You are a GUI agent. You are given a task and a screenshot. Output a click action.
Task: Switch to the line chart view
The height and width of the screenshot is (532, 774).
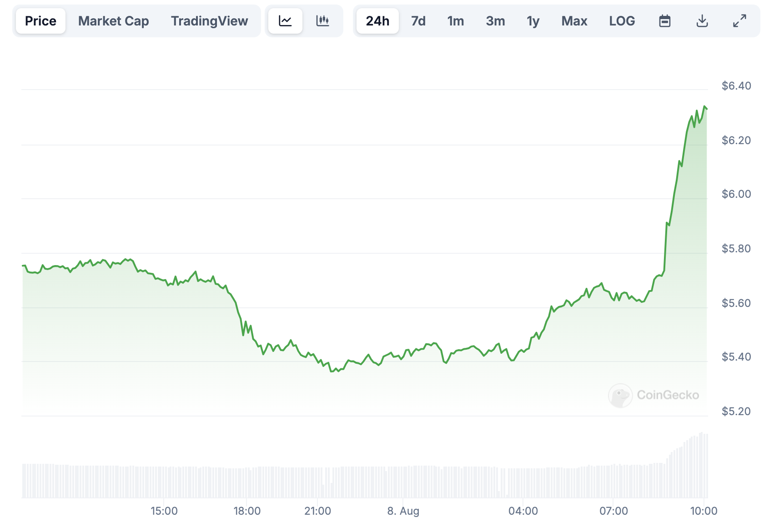tap(285, 21)
